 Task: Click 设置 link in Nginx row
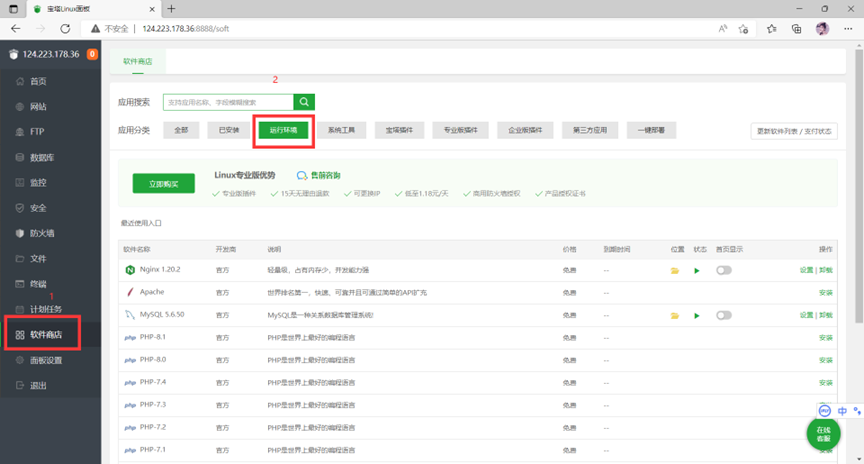806,270
